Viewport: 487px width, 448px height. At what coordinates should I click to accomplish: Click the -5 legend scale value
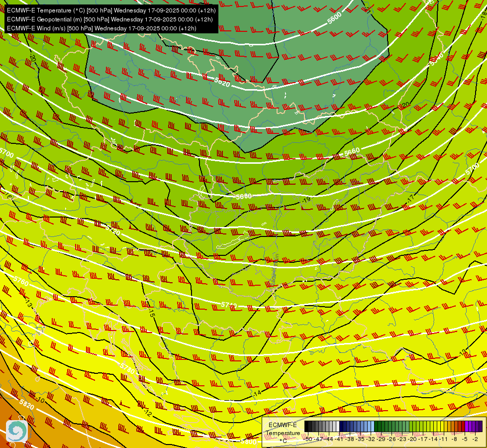point(464,439)
